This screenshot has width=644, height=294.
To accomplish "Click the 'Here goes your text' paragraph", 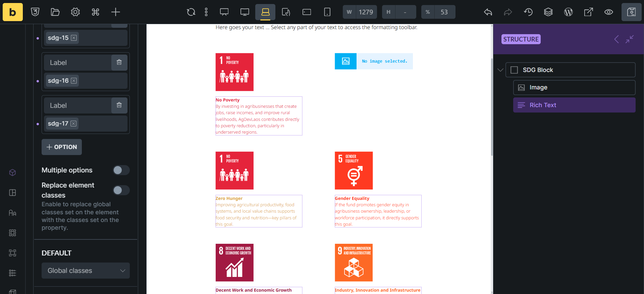I will 316,27.
